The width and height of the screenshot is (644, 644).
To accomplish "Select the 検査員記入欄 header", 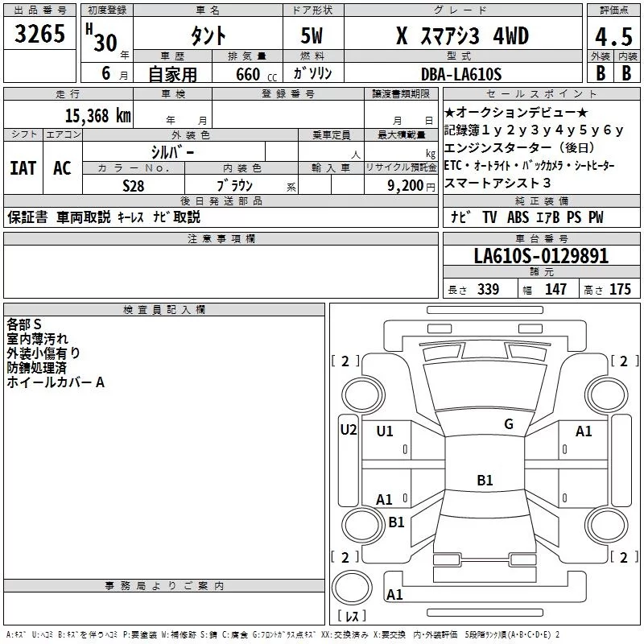I will (x=164, y=310).
